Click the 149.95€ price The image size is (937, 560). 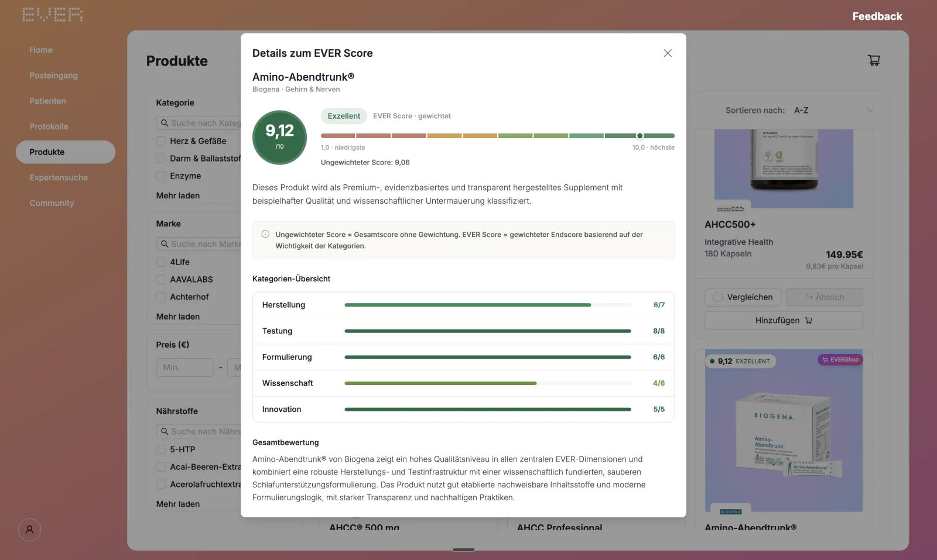point(844,255)
